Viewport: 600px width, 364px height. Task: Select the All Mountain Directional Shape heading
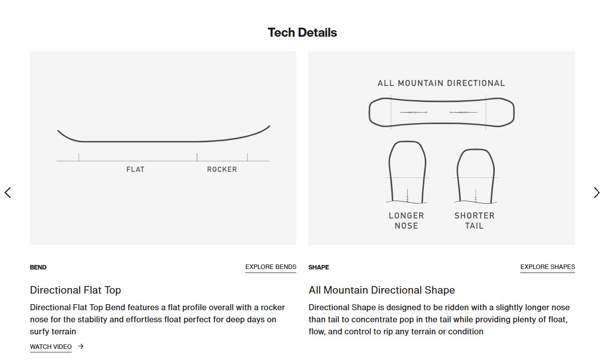(382, 290)
